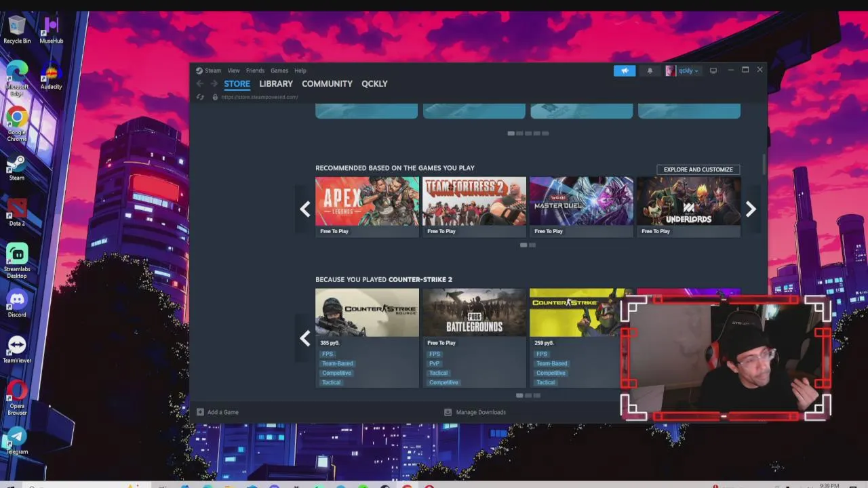Viewport: 868px width, 488px height.
Task: Click Explore and Customize button
Action: coord(698,169)
